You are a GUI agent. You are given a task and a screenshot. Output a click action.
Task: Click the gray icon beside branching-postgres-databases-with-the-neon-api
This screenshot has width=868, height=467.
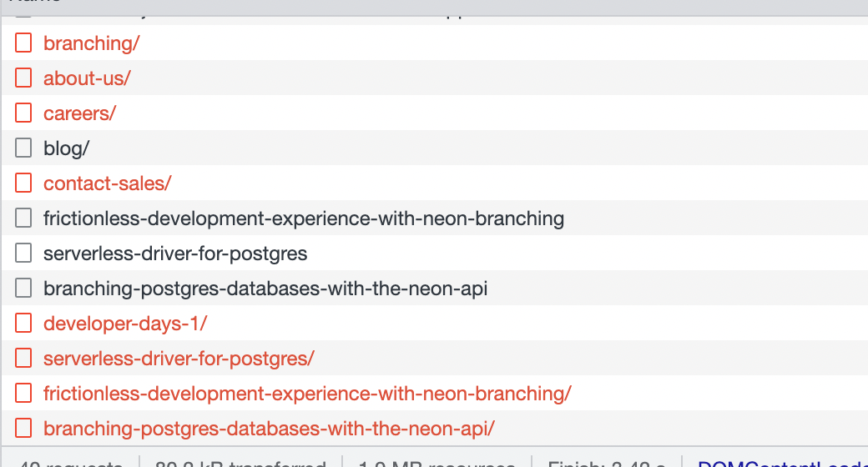click(23, 289)
